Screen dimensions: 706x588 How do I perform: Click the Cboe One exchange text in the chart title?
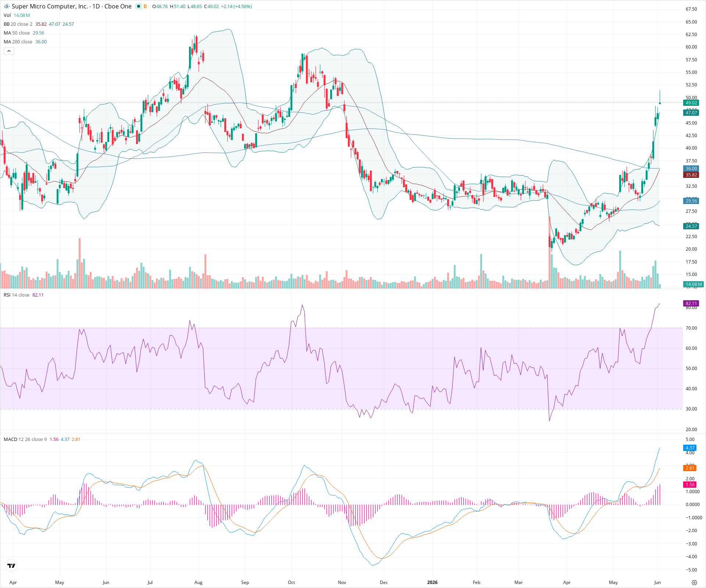click(118, 6)
